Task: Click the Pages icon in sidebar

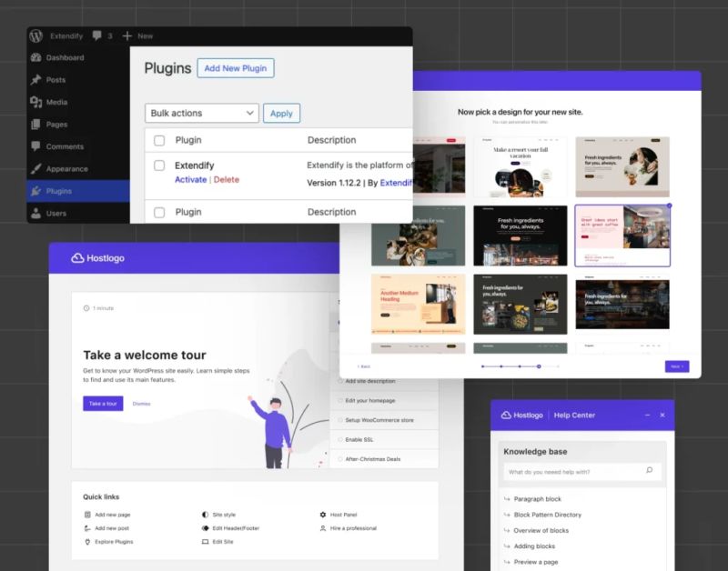Action: [x=35, y=125]
